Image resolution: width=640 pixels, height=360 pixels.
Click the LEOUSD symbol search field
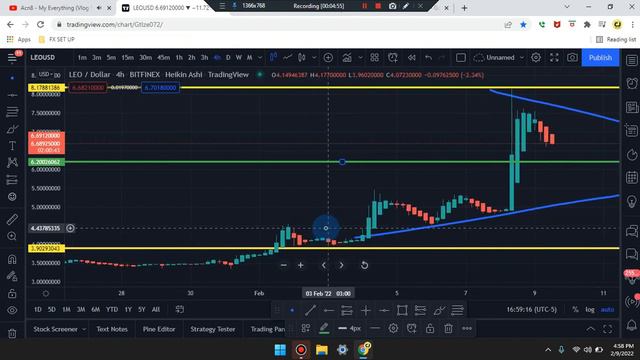click(x=42, y=58)
